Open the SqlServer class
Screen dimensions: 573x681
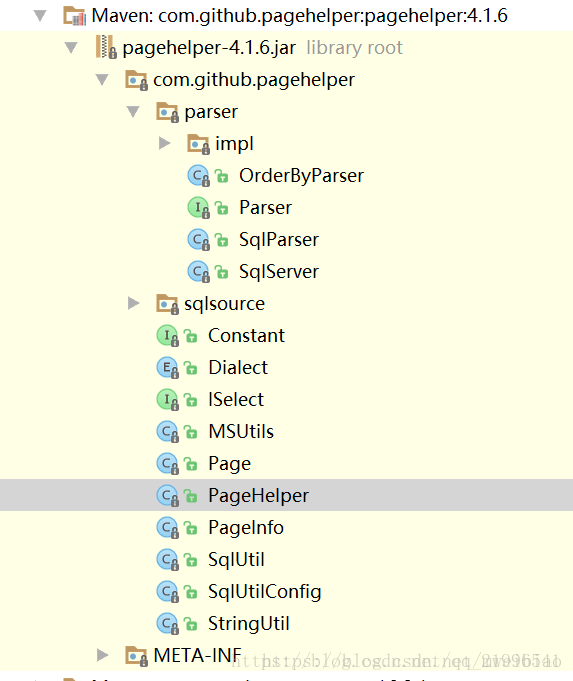279,271
